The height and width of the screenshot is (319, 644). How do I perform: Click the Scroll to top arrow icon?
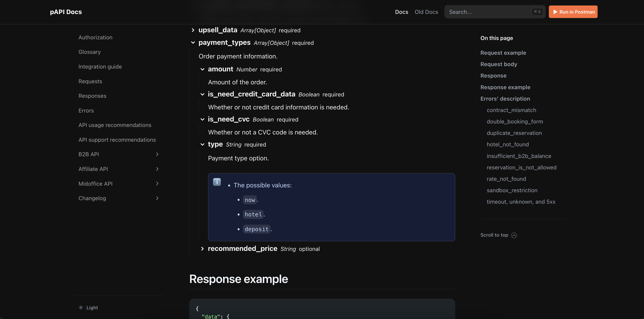(x=514, y=235)
